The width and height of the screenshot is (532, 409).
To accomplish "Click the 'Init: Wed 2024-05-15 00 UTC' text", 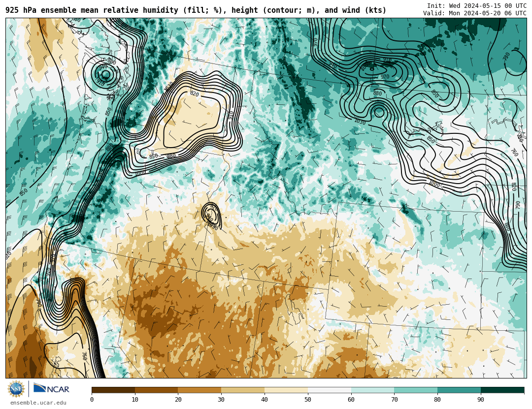I will 477,6.
